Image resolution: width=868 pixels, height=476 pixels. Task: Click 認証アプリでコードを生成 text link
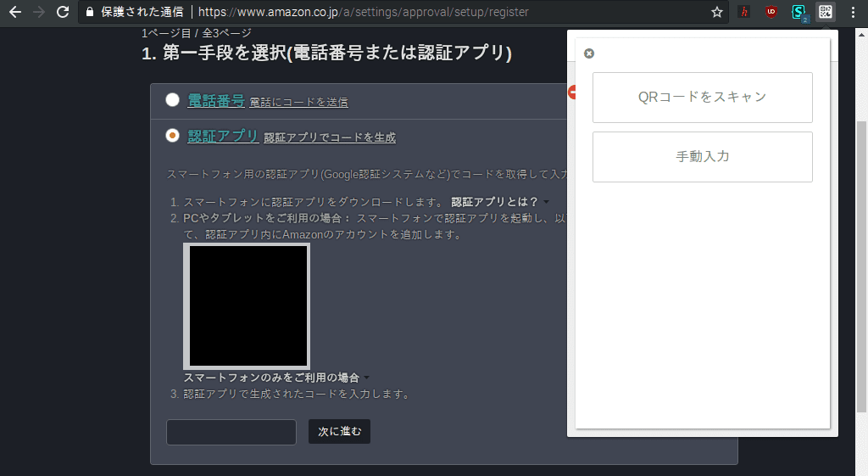click(x=330, y=137)
